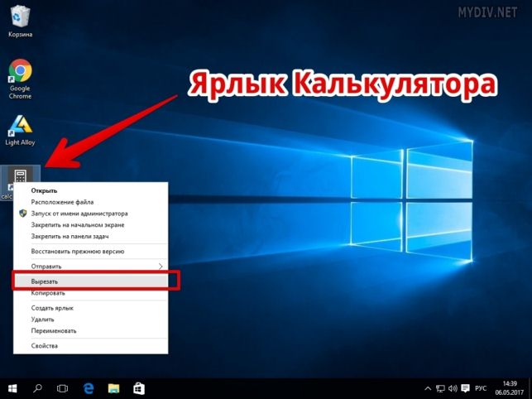
Task: Open the Action Center notifications icon
Action: pyautogui.click(x=466, y=388)
